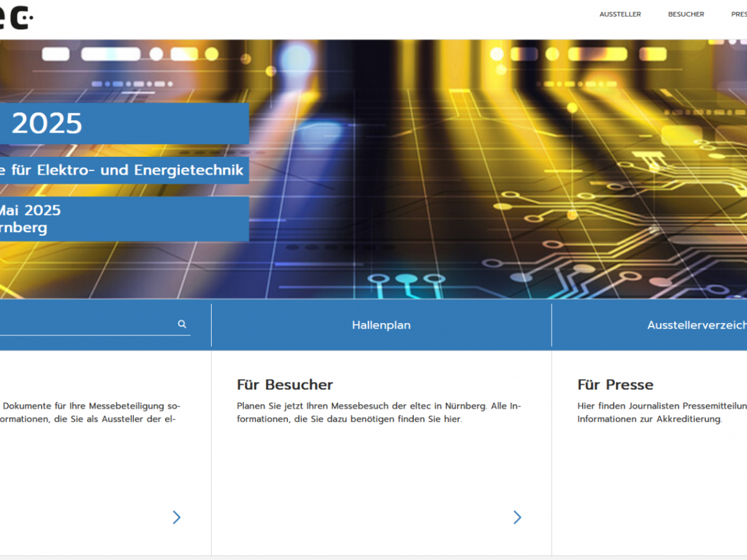Screen dimensions: 747x560
Task: Click the 'Mai 2025' date banner
Action: [x=125, y=219]
